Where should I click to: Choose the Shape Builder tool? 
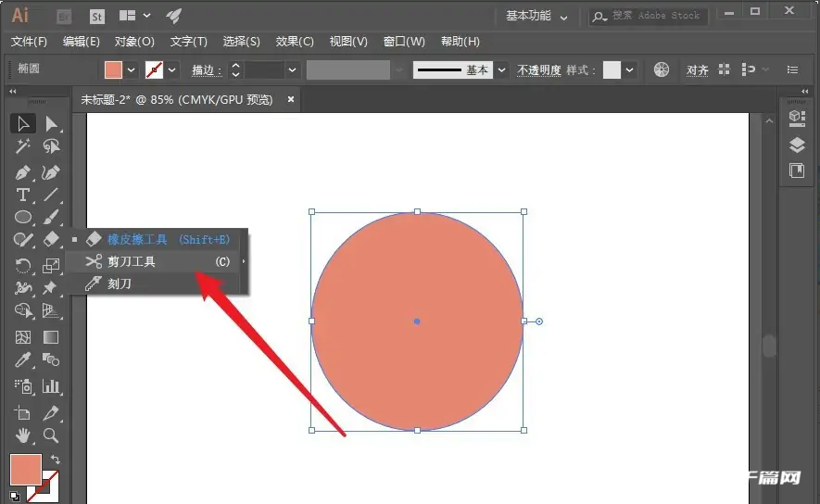pyautogui.click(x=23, y=310)
